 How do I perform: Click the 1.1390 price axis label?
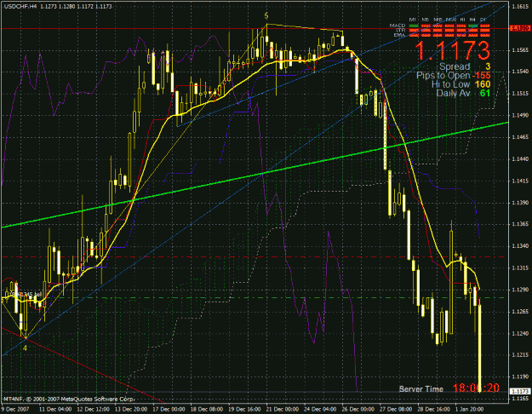click(520, 203)
